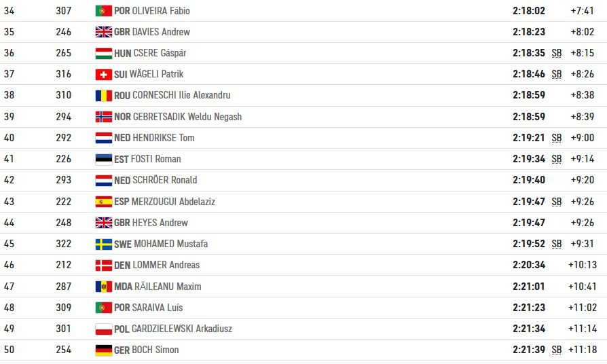
Task: Click the SB abbreviation beside 2:21:39
Action: click(557, 350)
